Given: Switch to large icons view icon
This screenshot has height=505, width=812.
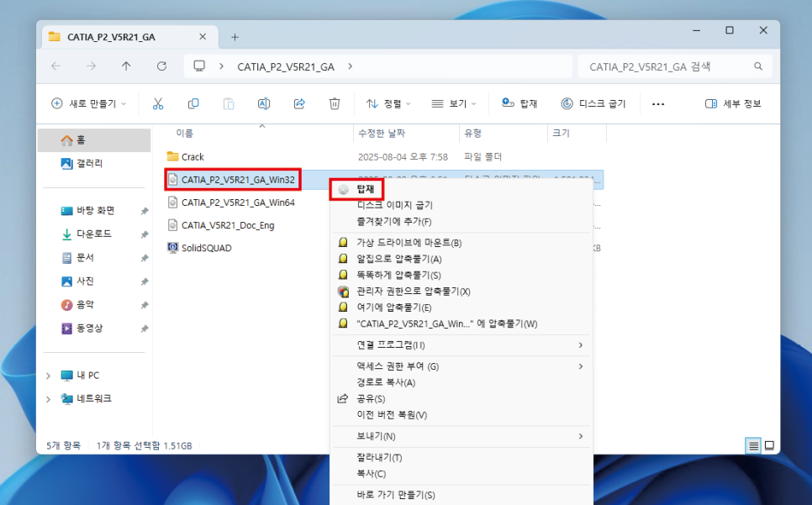Looking at the screenshot, I should 769,445.
